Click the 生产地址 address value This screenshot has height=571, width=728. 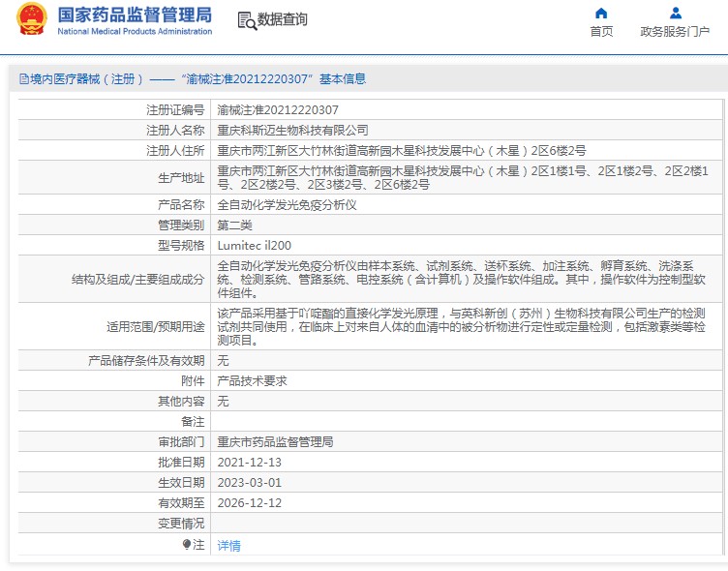(x=463, y=178)
